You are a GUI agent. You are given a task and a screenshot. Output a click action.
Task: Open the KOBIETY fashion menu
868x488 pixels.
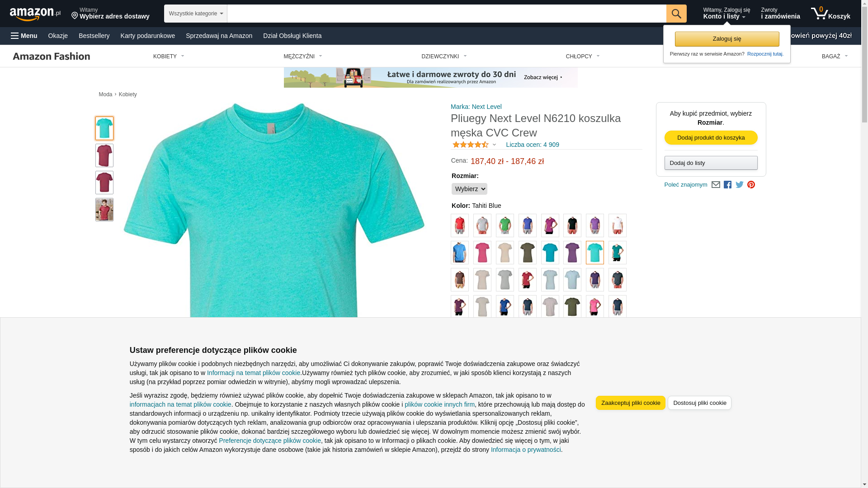coord(169,56)
